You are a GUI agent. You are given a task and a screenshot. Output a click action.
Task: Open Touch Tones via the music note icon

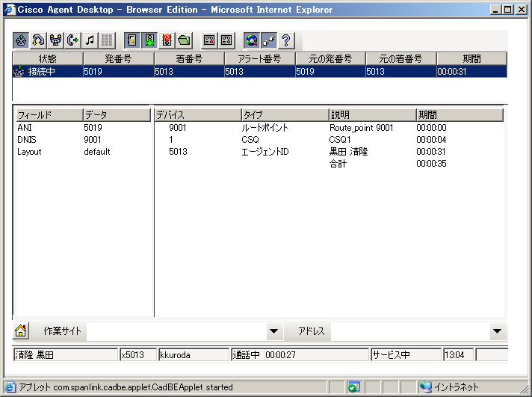pyautogui.click(x=90, y=40)
